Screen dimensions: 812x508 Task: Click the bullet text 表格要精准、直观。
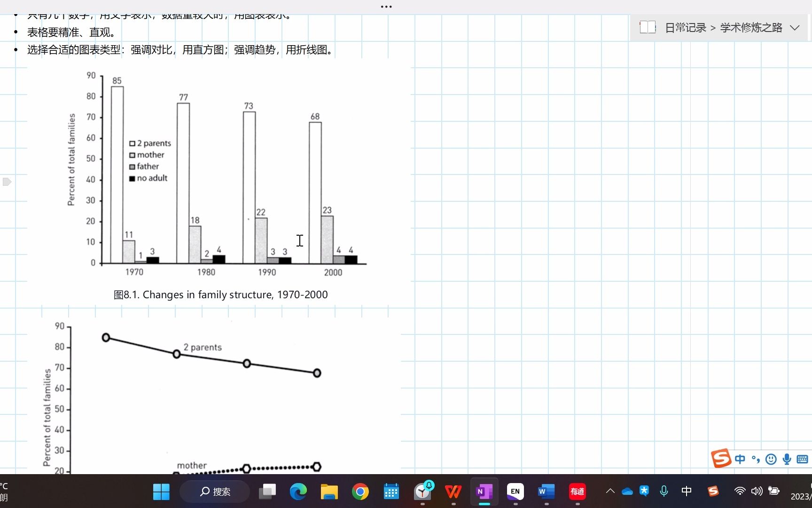(71, 32)
